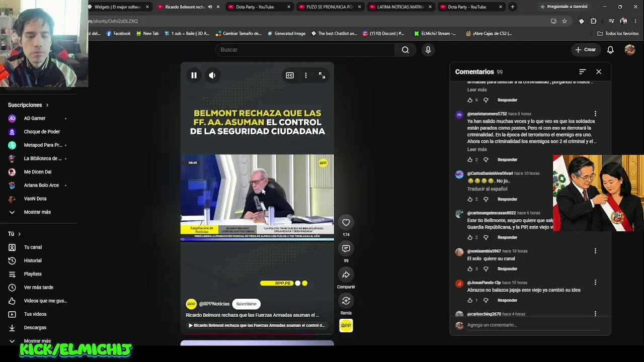Open the Short's three-dot options menu
This screenshot has width=644, height=362.
click(306, 75)
